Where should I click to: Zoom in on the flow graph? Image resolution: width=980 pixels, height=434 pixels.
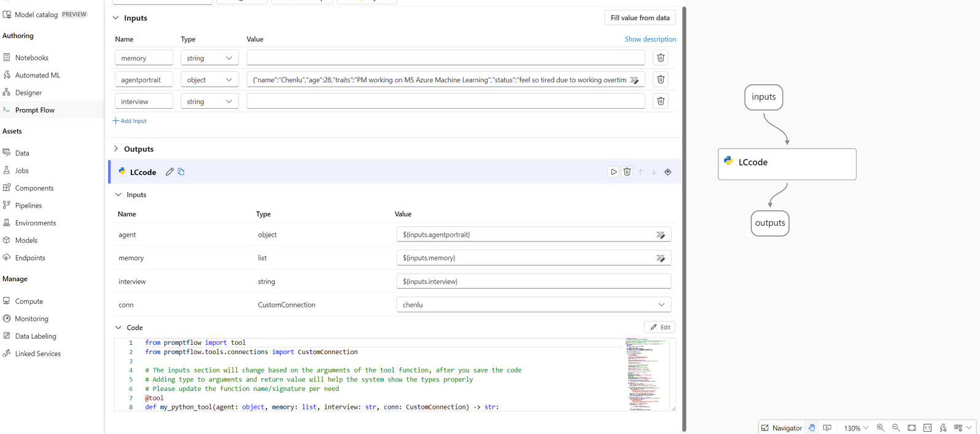click(x=881, y=428)
